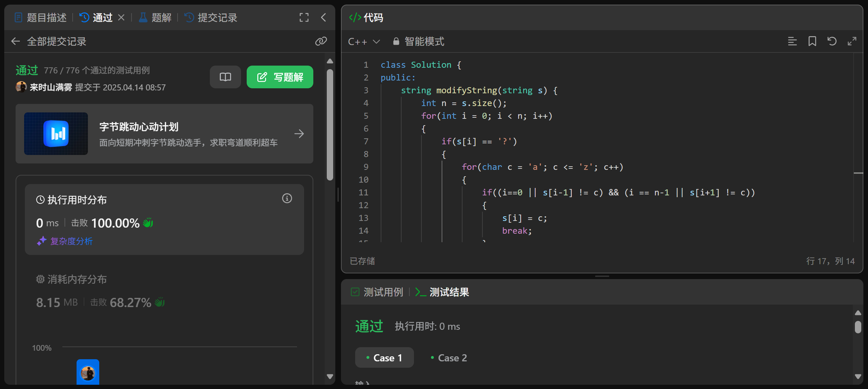The height and width of the screenshot is (389, 868).
Task: Reset code with the undo arrow icon
Action: click(x=832, y=41)
